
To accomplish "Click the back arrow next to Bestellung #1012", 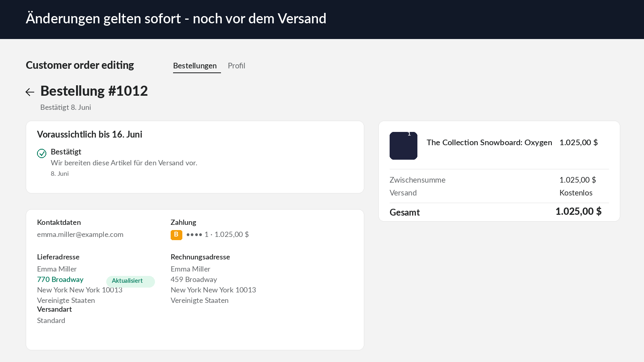I will [30, 92].
